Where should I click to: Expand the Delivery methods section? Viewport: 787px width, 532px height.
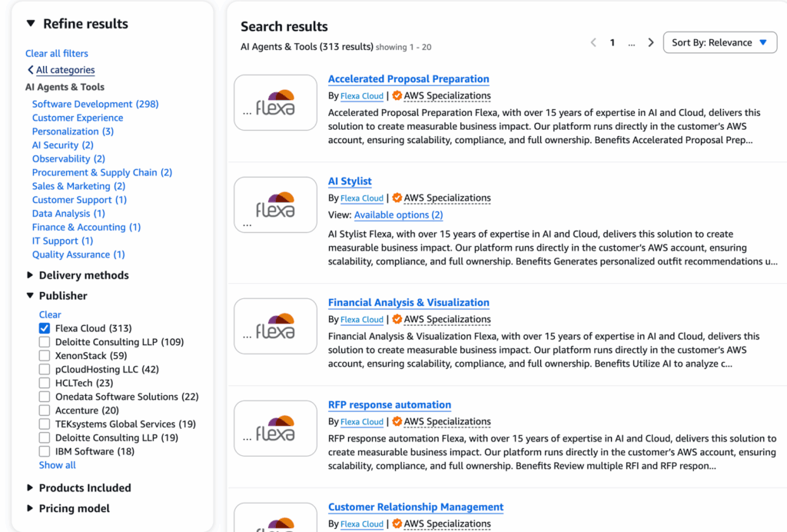pyautogui.click(x=30, y=275)
